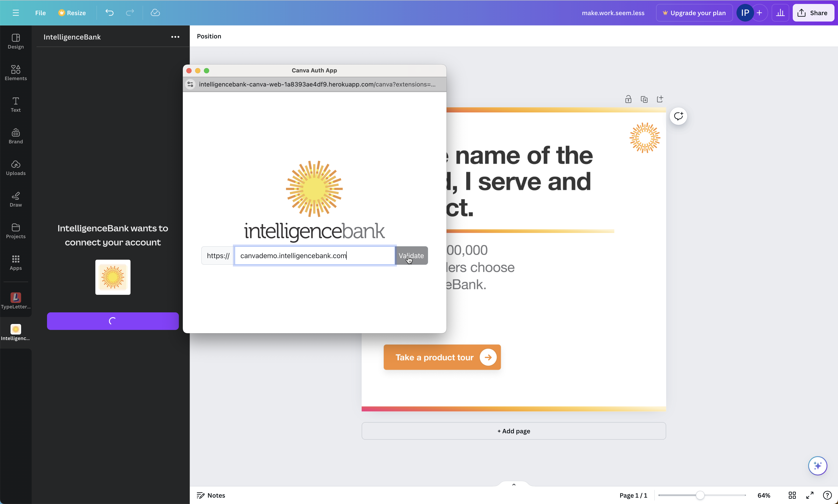The width and height of the screenshot is (838, 504).
Task: Expand the page thumbnails chevron
Action: coord(514,485)
